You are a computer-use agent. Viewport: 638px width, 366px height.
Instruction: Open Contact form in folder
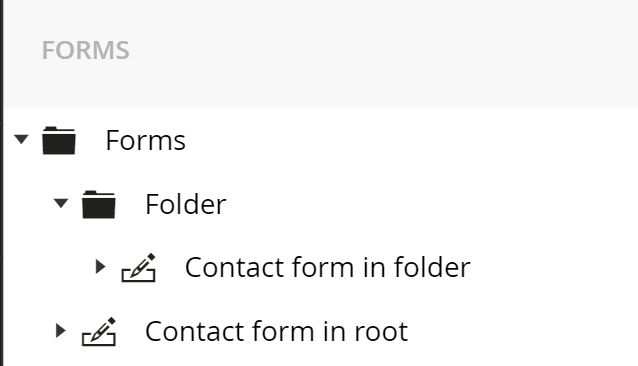[x=328, y=268]
